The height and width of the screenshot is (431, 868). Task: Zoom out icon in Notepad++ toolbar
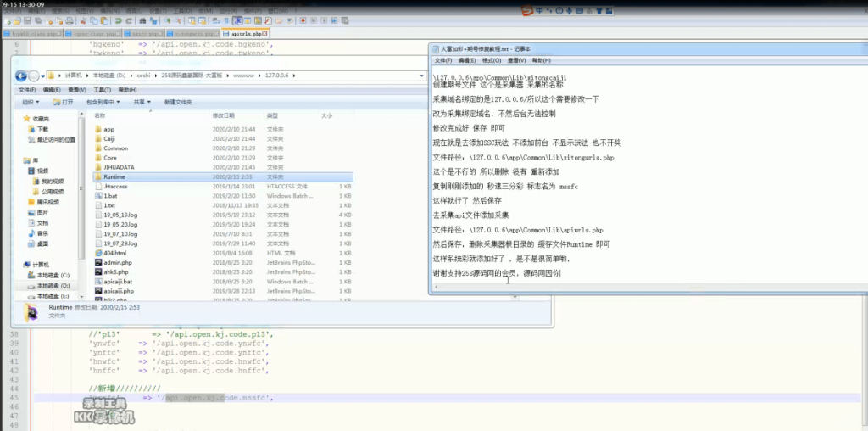point(178,20)
